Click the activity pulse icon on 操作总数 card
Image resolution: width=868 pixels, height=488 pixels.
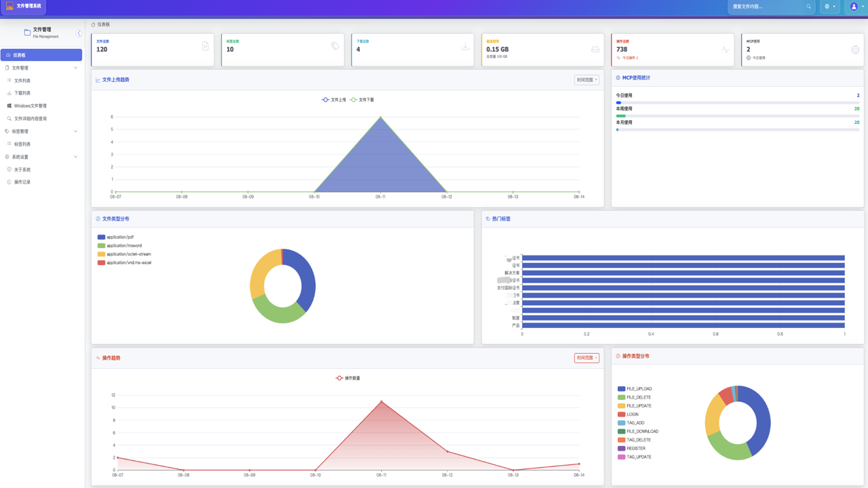point(726,49)
